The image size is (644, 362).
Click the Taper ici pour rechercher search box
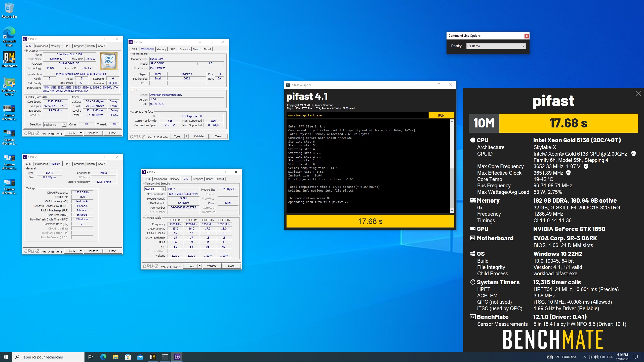coord(48,357)
